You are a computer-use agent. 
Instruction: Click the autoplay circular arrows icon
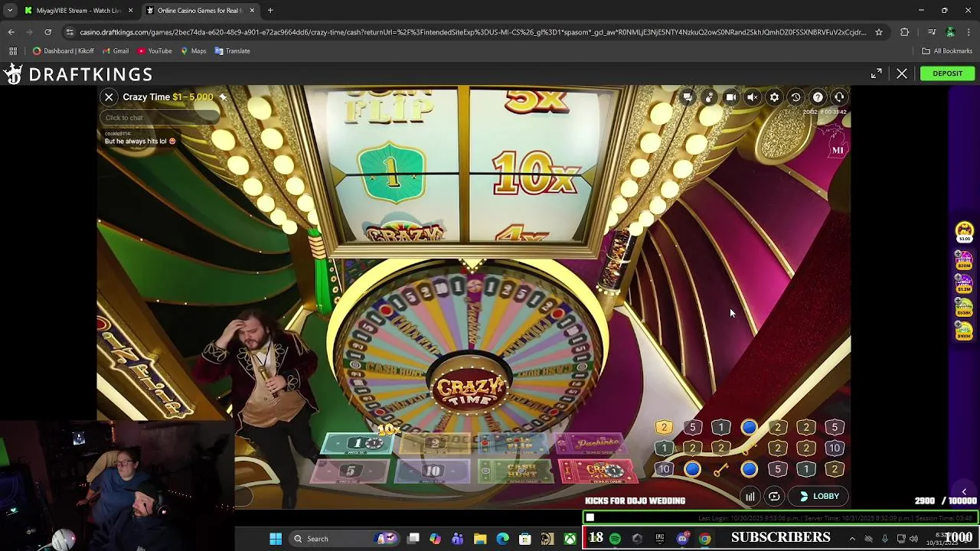774,497
